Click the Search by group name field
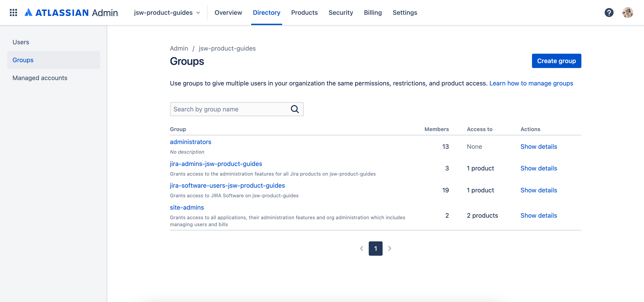Screen dimensions: 644x302 click(x=237, y=109)
